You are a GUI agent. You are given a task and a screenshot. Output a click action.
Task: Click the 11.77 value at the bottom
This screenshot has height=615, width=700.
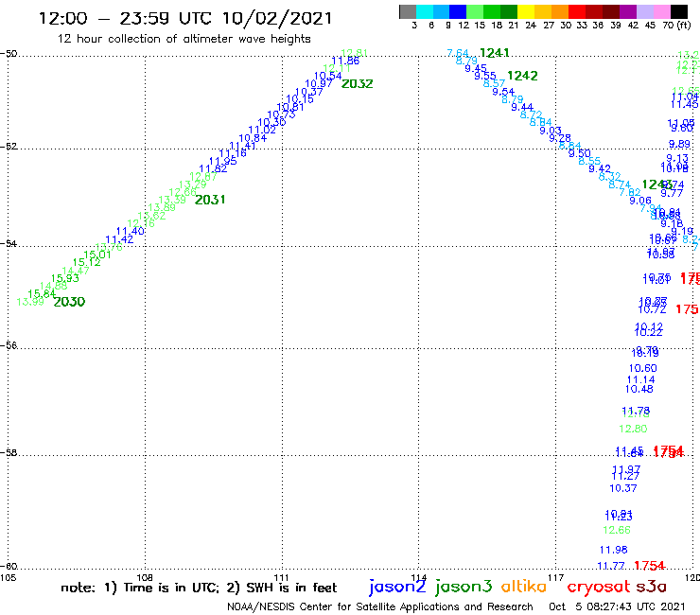coord(611,566)
